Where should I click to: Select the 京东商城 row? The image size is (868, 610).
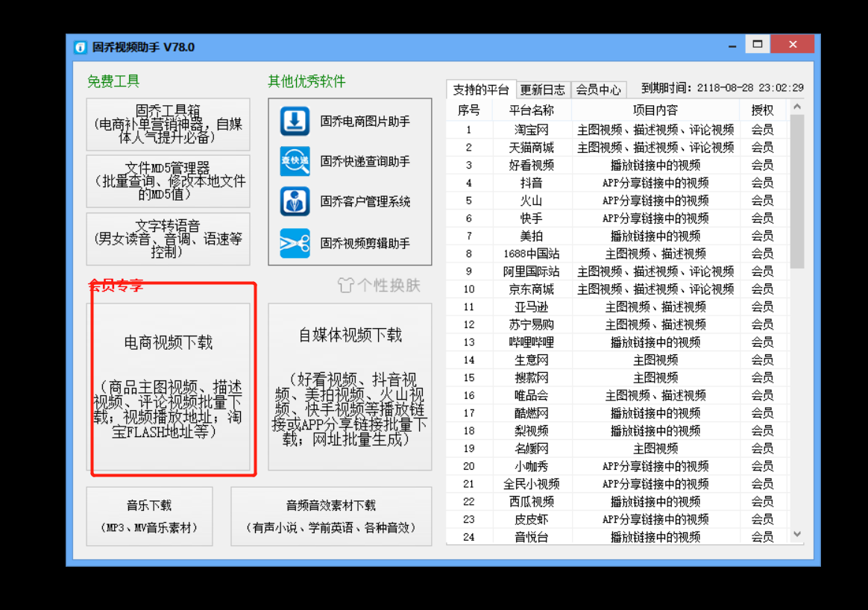617,289
